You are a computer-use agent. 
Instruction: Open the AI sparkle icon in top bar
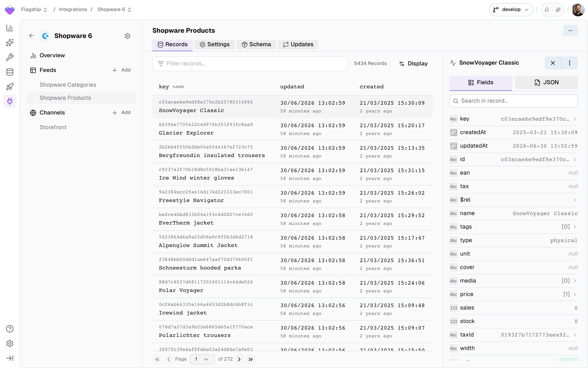(x=558, y=10)
